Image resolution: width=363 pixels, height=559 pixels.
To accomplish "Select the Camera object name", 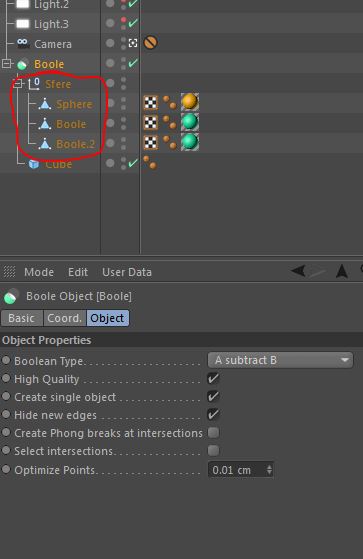I will pyautogui.click(x=53, y=44).
